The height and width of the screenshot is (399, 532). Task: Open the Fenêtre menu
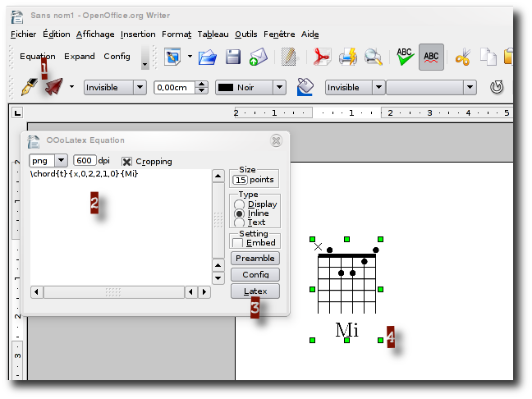coord(279,34)
